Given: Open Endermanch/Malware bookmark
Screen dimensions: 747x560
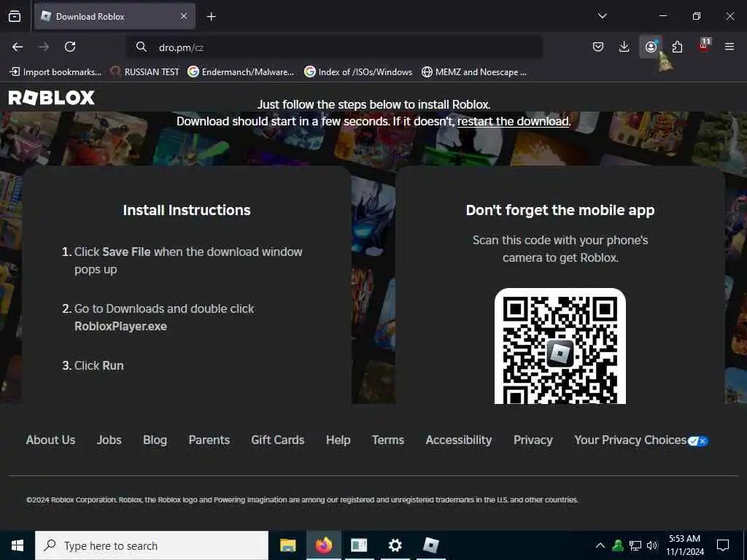Looking at the screenshot, I should coord(241,72).
